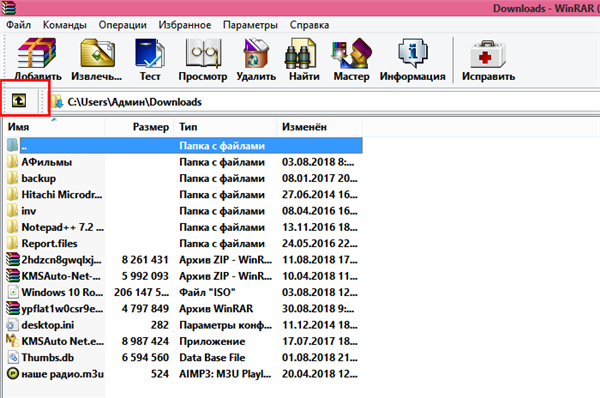The image size is (600, 398).
Task: Click the ypflat1w0csr9e RAR archive icon
Action: (x=13, y=308)
